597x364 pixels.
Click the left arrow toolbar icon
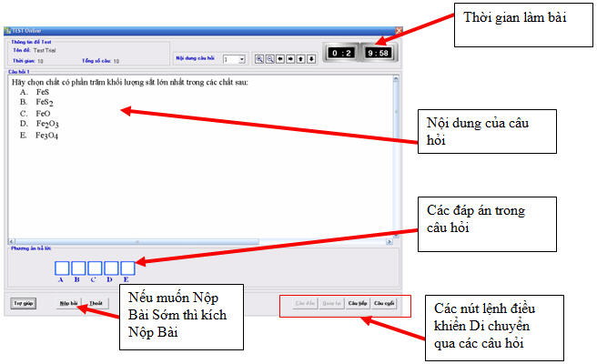pyautogui.click(x=280, y=59)
